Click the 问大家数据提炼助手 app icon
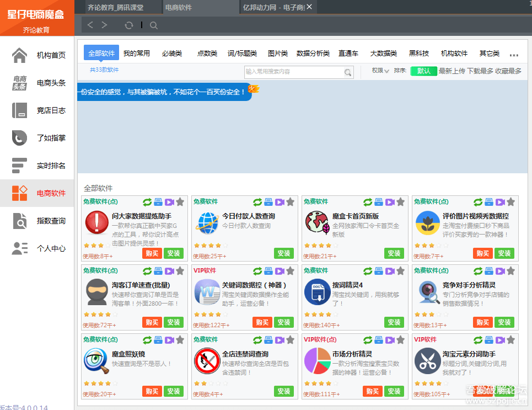 coord(96,223)
